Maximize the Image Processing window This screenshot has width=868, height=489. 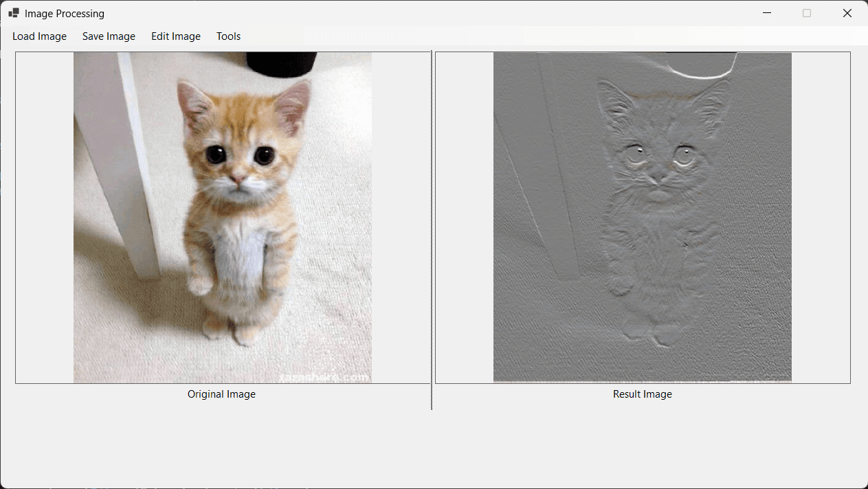click(806, 12)
